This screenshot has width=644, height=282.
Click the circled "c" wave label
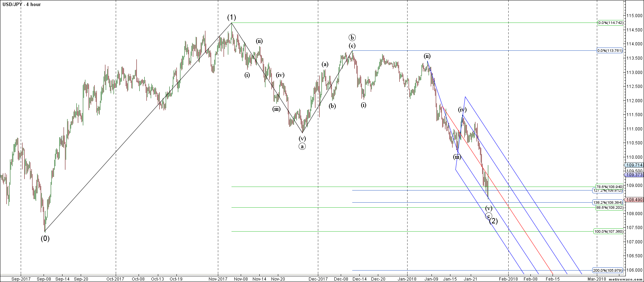(x=489, y=216)
